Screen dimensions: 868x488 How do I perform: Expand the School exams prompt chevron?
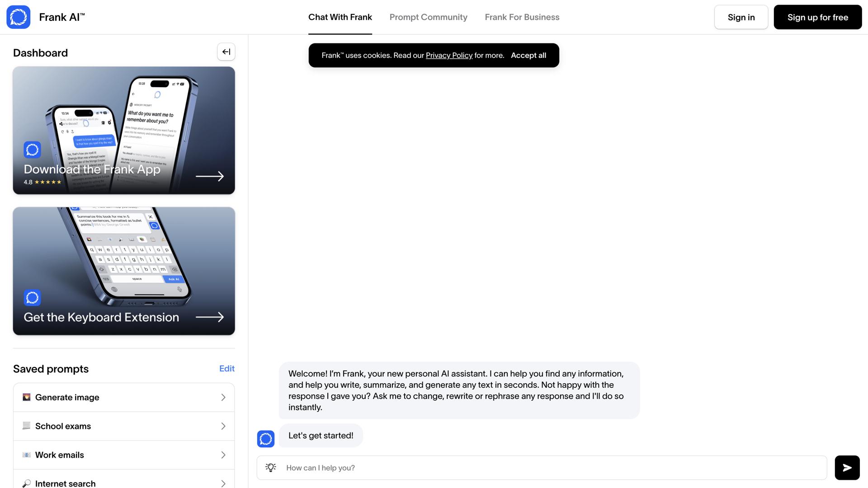pyautogui.click(x=223, y=426)
